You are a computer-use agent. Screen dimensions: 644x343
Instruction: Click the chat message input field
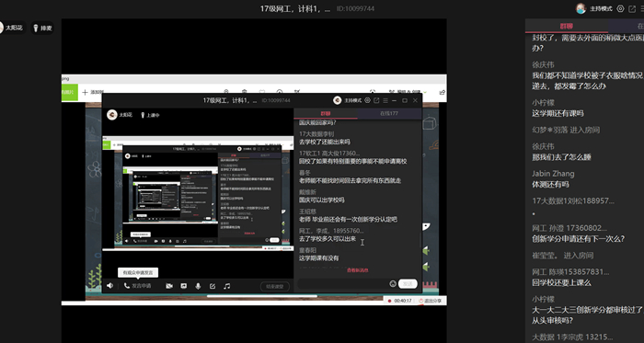(x=343, y=284)
